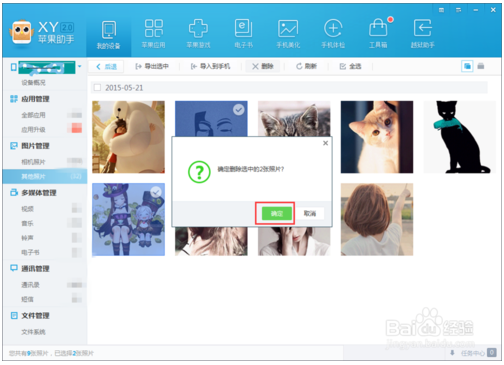
Task: Select the orange kitten photo thumbnail
Action: pyautogui.click(x=377, y=137)
